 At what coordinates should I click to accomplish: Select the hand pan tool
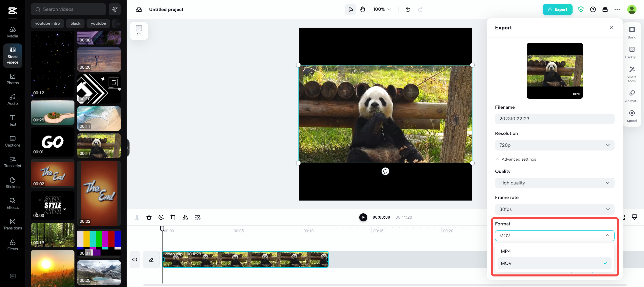tap(363, 10)
